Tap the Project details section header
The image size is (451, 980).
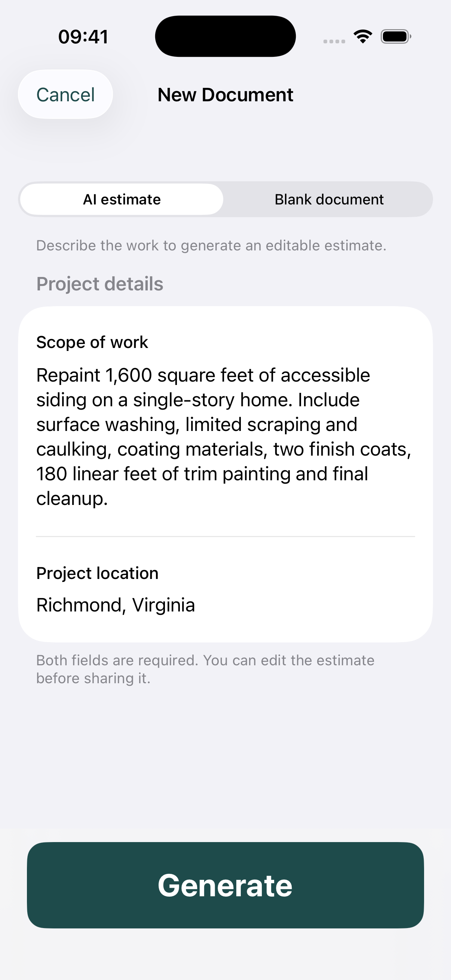coord(100,284)
